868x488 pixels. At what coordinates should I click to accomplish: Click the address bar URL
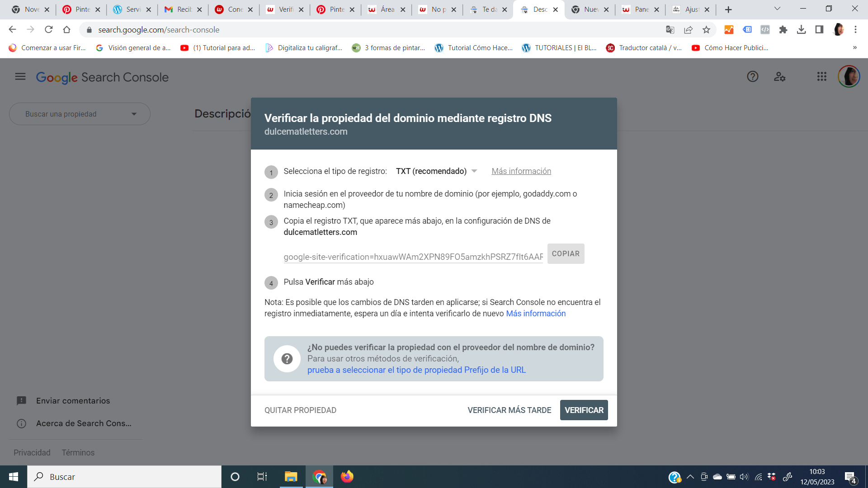(x=159, y=30)
